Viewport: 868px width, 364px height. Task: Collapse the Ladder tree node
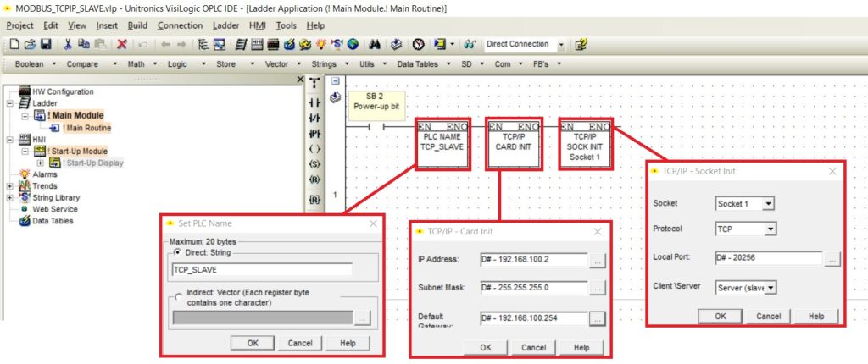click(9, 103)
